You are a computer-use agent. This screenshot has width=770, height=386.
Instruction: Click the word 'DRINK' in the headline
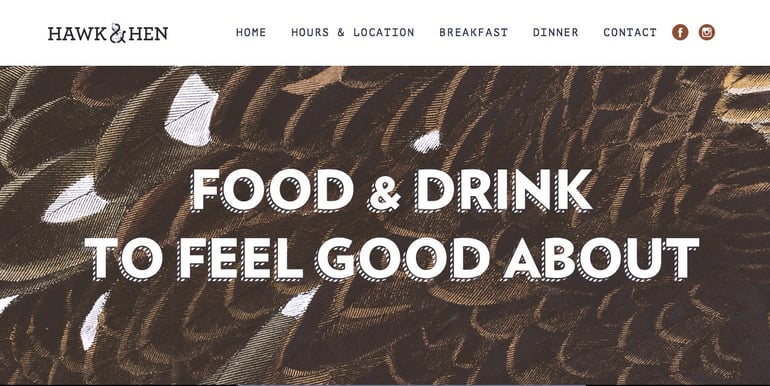click(x=504, y=191)
